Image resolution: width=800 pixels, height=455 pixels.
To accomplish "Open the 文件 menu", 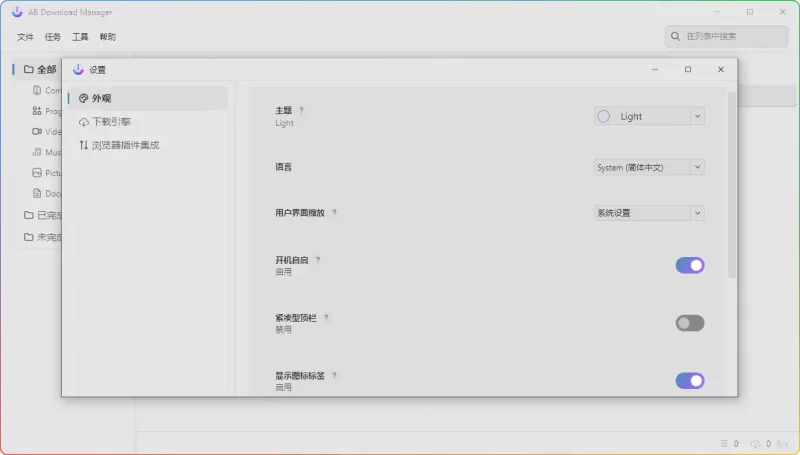I will click(25, 37).
